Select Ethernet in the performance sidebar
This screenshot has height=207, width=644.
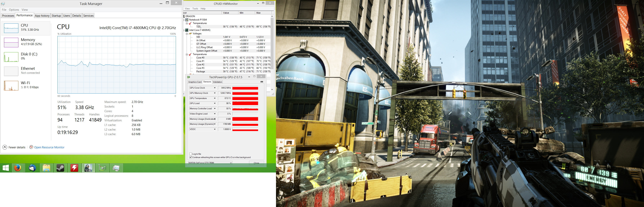[26, 71]
